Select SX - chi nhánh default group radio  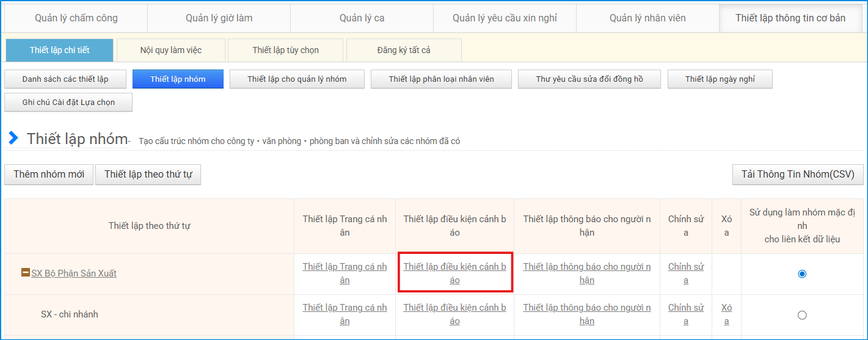802,315
